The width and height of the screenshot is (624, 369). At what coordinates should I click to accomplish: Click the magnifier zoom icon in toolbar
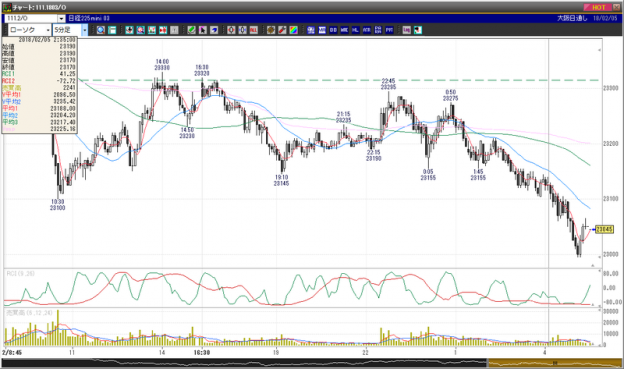coord(101,30)
